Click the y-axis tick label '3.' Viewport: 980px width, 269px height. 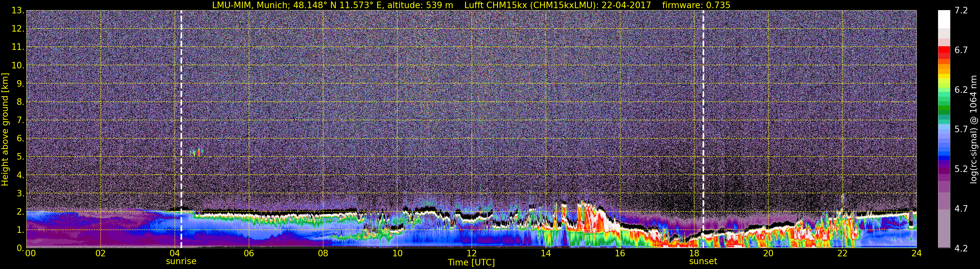tap(20, 193)
